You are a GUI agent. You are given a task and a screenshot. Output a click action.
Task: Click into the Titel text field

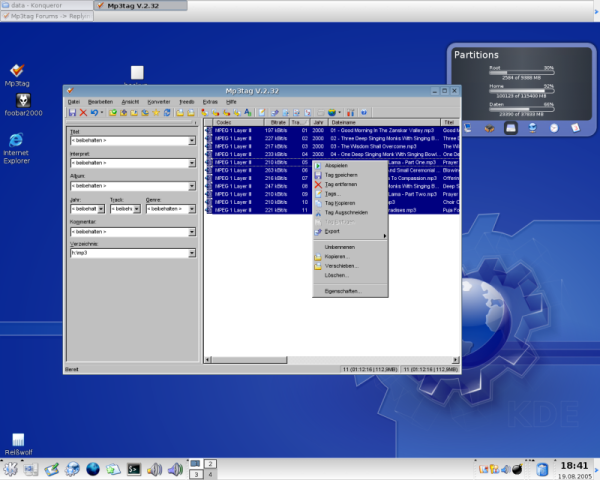pyautogui.click(x=129, y=141)
